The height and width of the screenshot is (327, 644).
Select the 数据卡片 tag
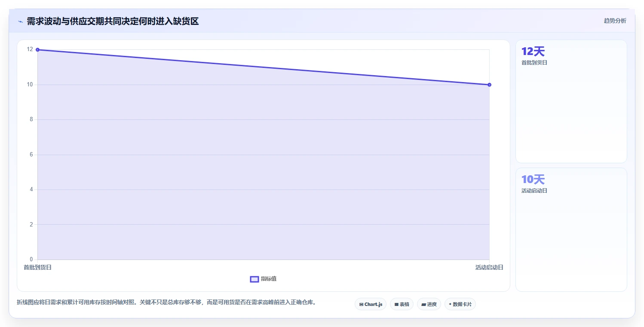point(460,304)
